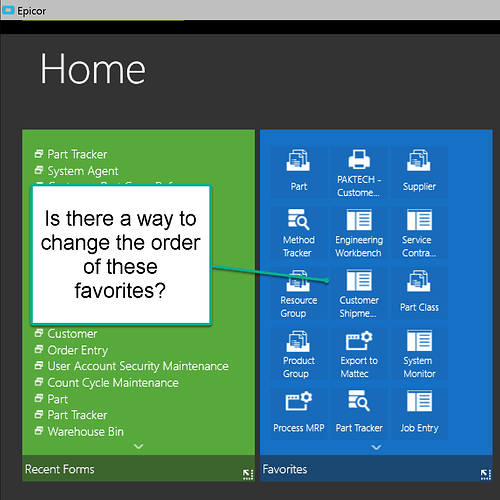Click the Epicor window title icon
The image size is (500, 500).
pyautogui.click(x=8, y=10)
